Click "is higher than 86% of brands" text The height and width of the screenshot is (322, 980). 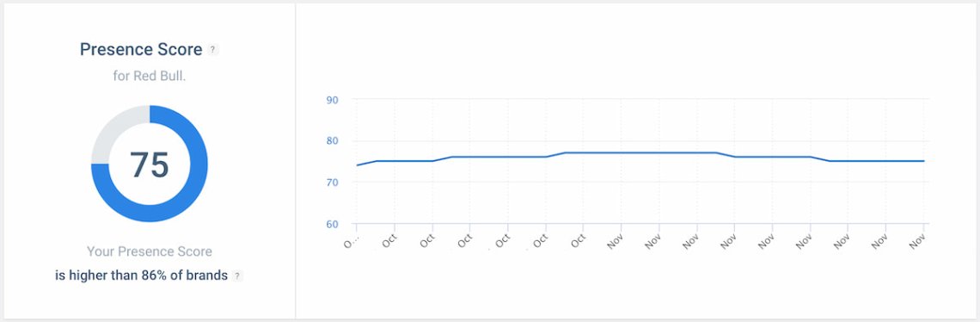pos(141,276)
